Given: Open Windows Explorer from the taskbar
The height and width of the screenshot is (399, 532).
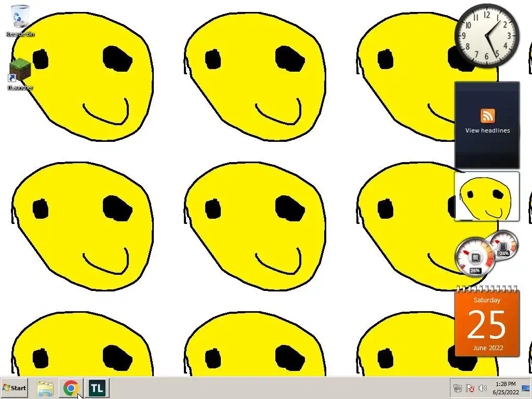Looking at the screenshot, I should coord(45,388).
